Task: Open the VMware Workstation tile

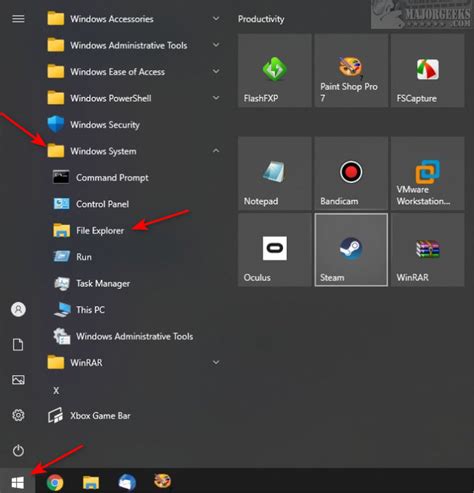Action: point(427,173)
